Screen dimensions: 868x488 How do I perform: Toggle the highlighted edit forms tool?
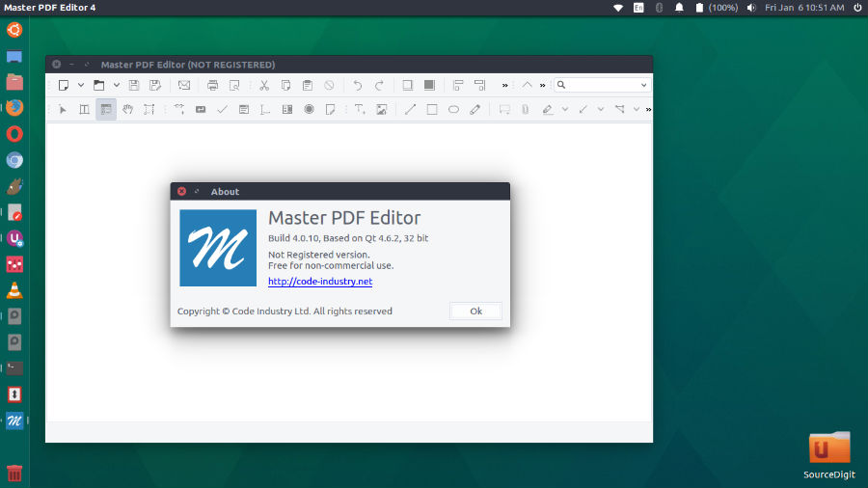pyautogui.click(x=106, y=110)
